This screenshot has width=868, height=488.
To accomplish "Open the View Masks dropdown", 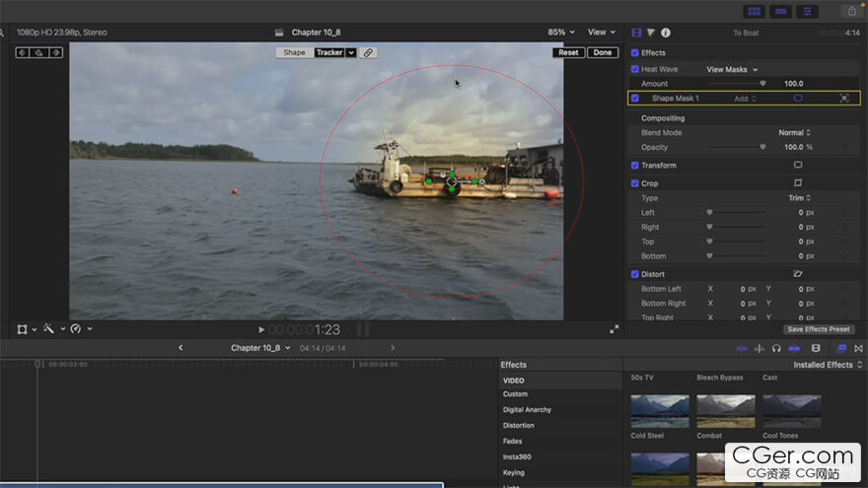I will tap(732, 69).
